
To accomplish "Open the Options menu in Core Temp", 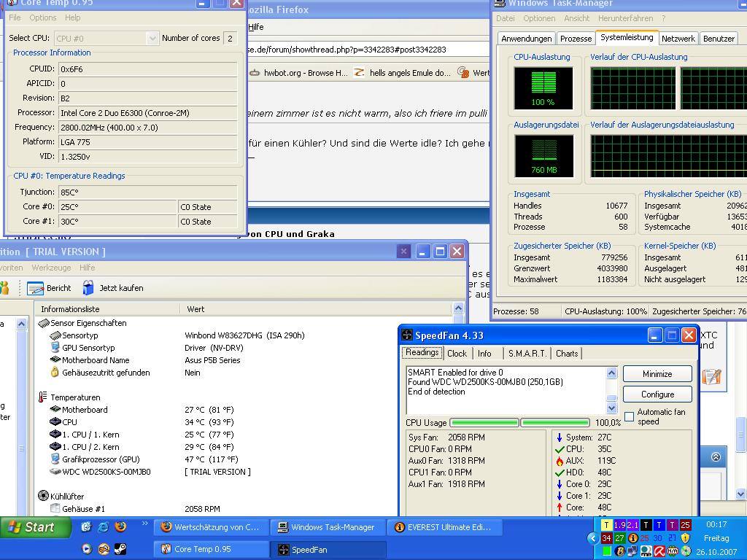I will 43,17.
